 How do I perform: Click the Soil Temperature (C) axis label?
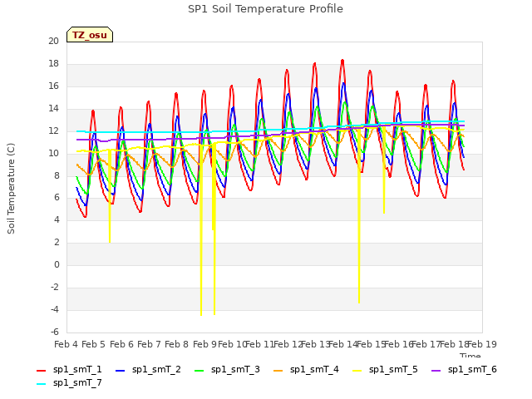(x=11, y=189)
